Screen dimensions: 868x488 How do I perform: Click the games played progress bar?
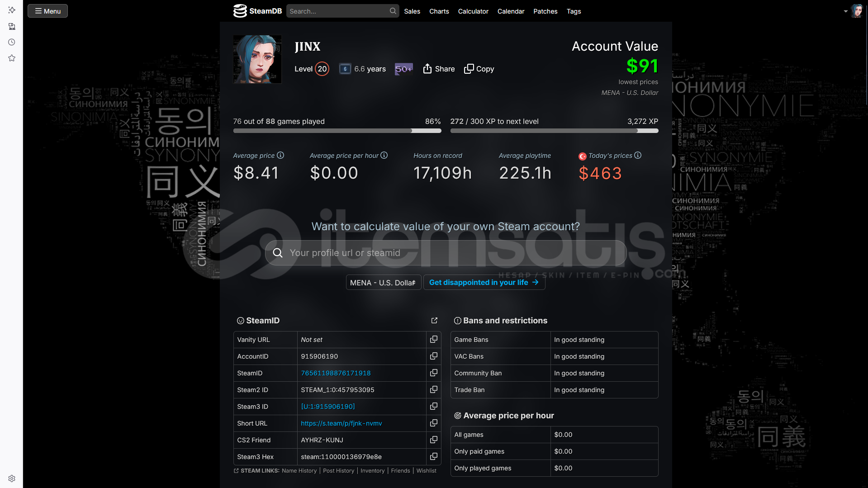pyautogui.click(x=337, y=131)
